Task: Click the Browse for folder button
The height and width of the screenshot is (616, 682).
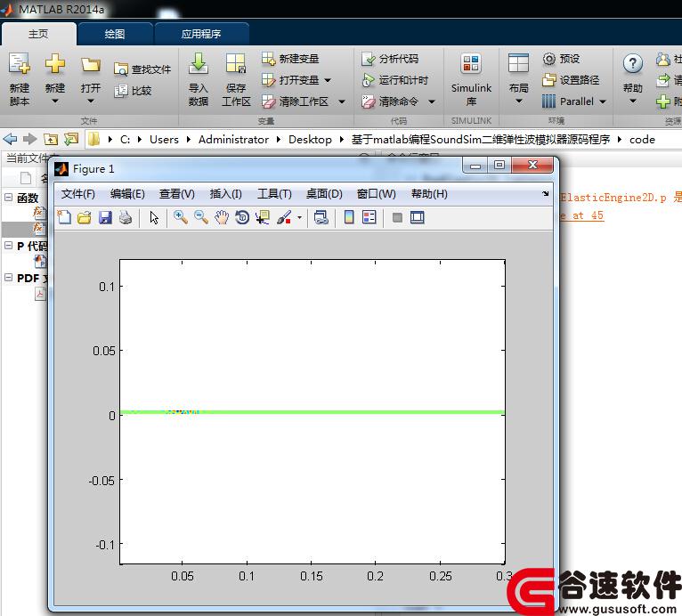Action: (71, 140)
